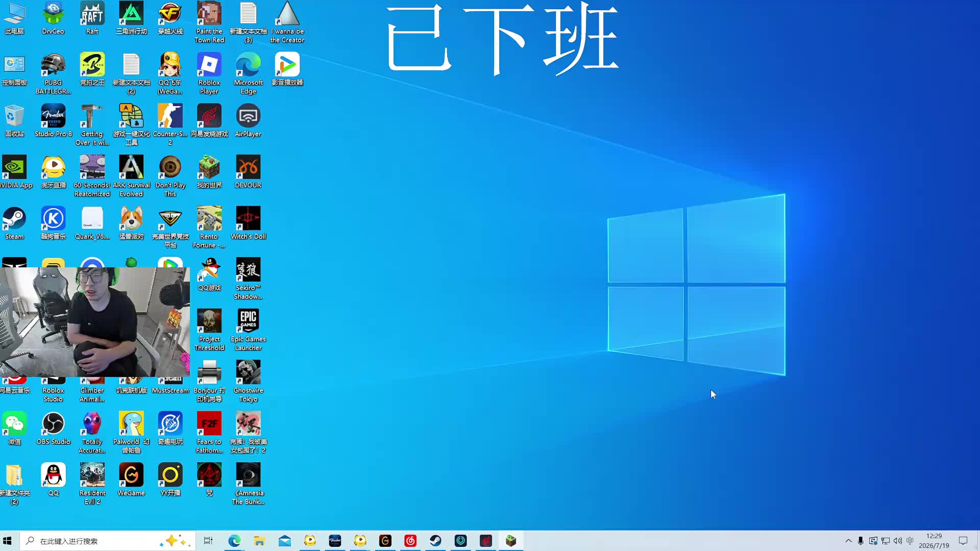Open Edge from the taskbar
The height and width of the screenshot is (551, 980).
tap(234, 541)
